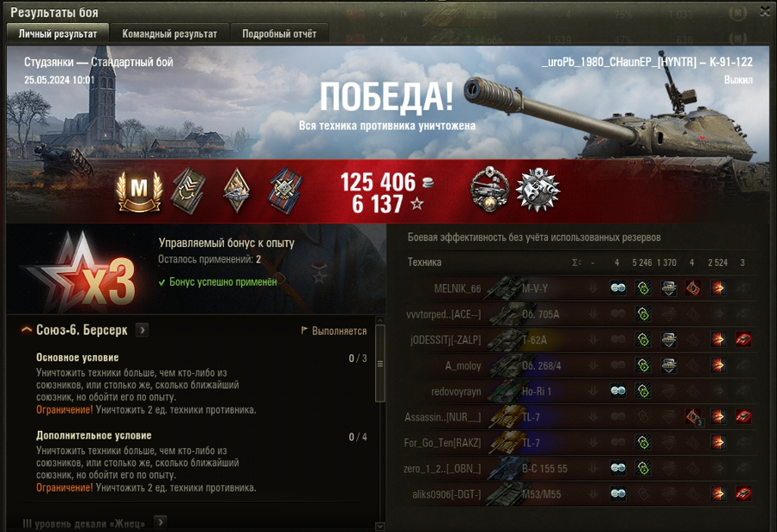Select the sergeant chevron ribbon award icon
This screenshot has width=777, height=532.
[189, 191]
